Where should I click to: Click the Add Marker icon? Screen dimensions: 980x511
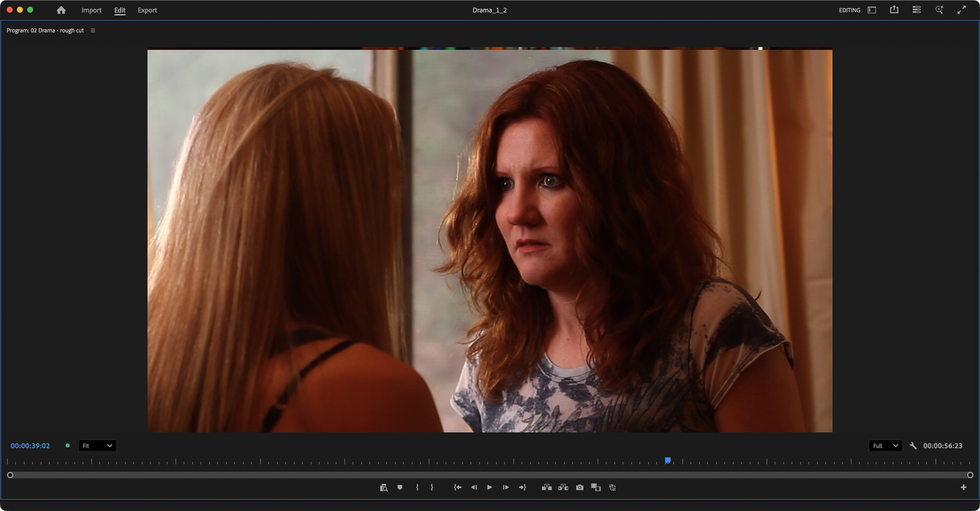400,487
